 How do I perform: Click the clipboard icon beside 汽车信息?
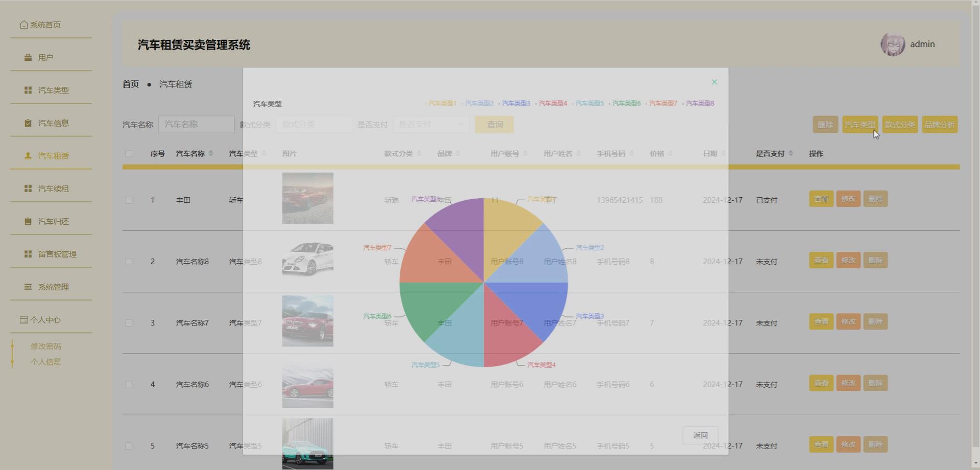click(x=28, y=123)
